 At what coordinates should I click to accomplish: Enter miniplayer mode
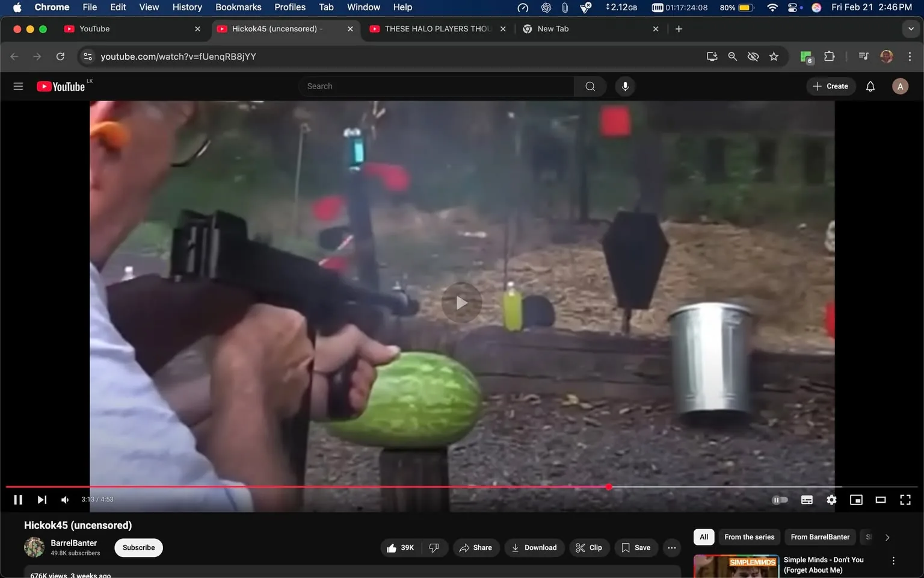point(855,499)
